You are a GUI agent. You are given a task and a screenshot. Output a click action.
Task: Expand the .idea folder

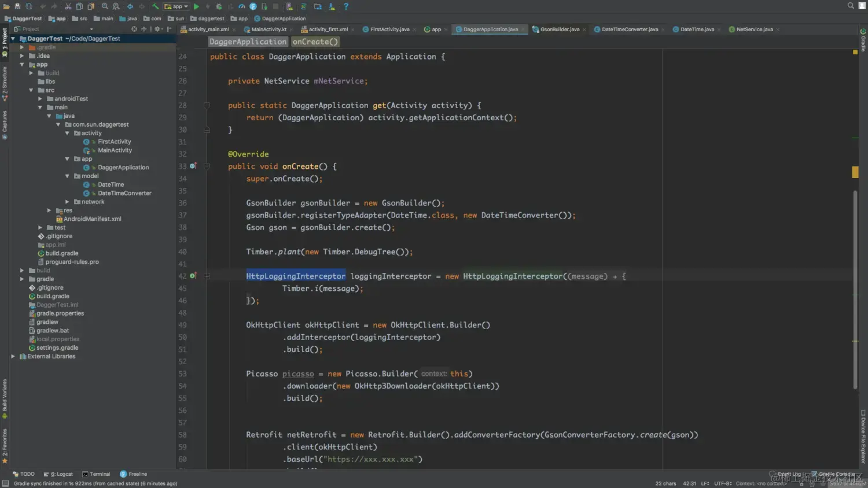(22, 56)
